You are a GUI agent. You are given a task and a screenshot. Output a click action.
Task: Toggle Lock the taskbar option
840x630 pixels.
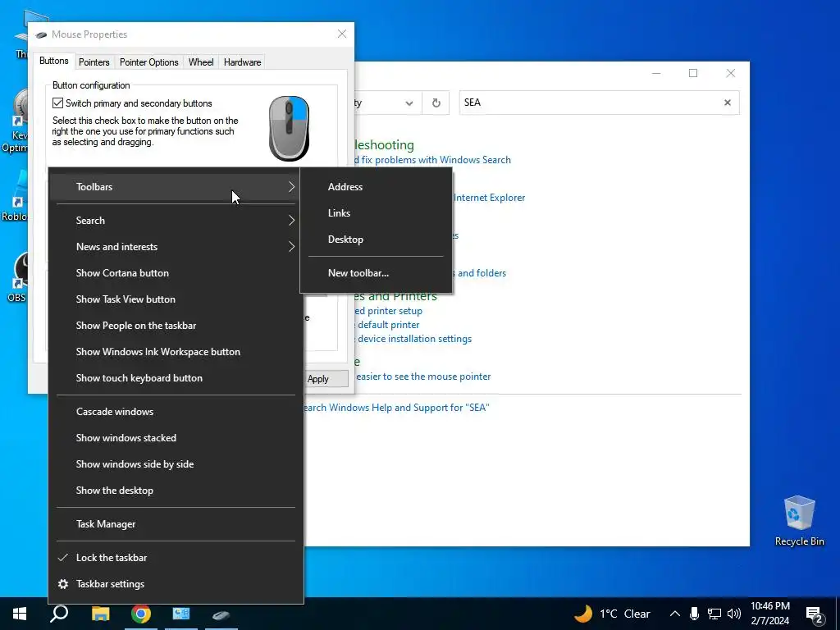click(x=176, y=558)
